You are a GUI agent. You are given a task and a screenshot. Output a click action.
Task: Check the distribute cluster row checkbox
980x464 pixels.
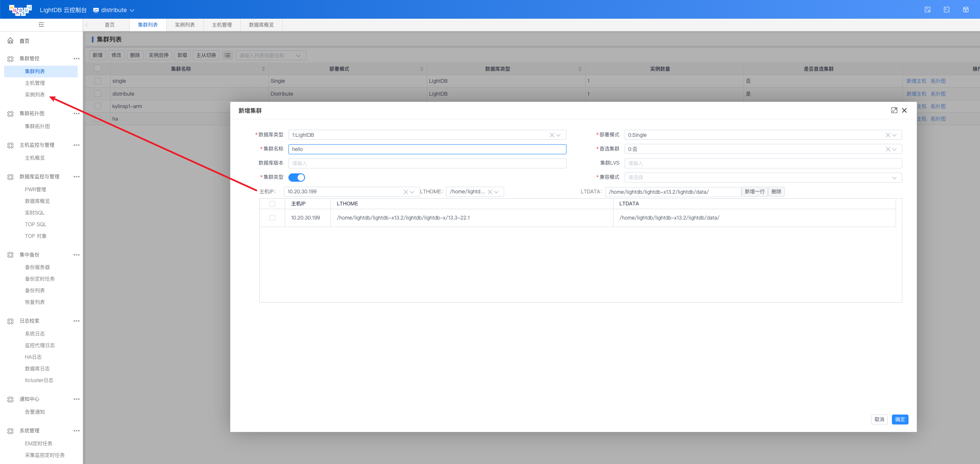point(98,94)
